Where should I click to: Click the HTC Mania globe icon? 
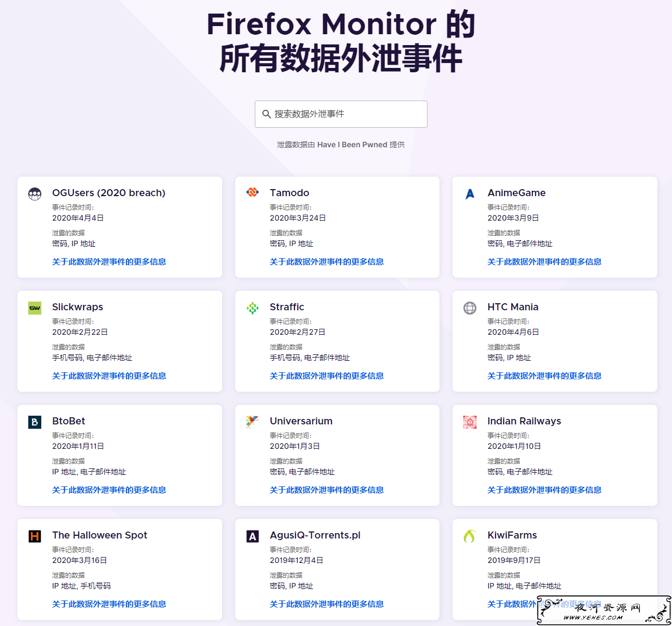[x=470, y=308]
